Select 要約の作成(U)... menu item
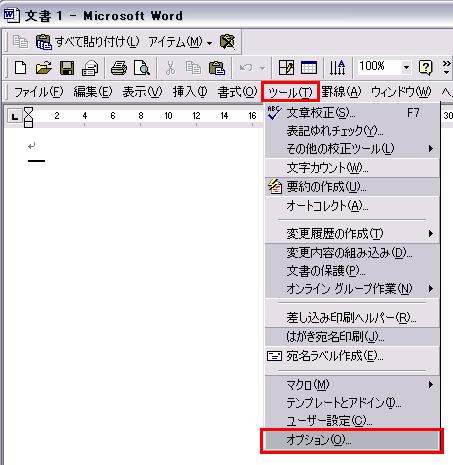453x465 pixels. (x=352, y=187)
